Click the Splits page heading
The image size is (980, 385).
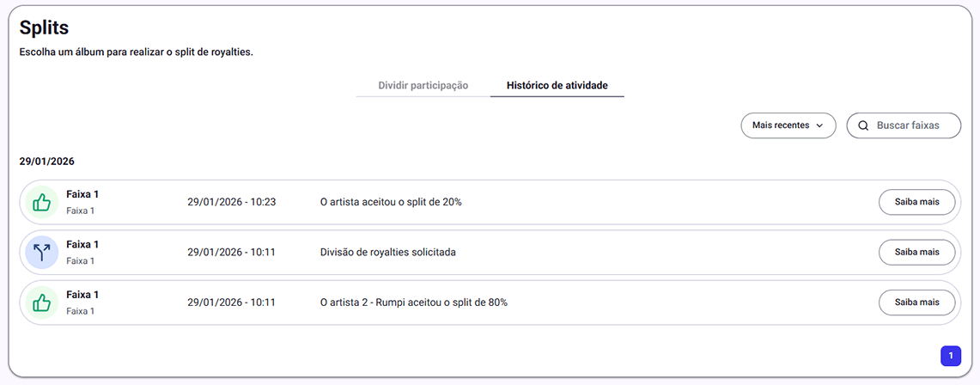(44, 27)
